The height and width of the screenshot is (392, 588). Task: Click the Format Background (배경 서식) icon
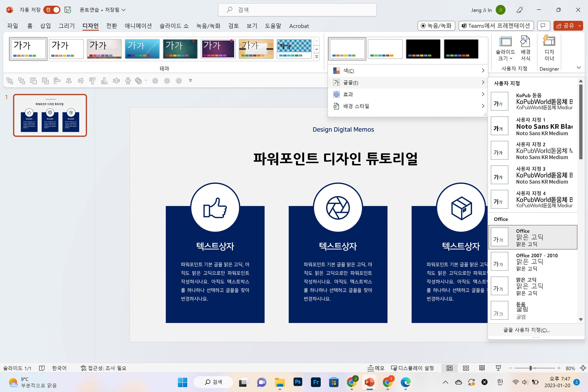click(525, 48)
